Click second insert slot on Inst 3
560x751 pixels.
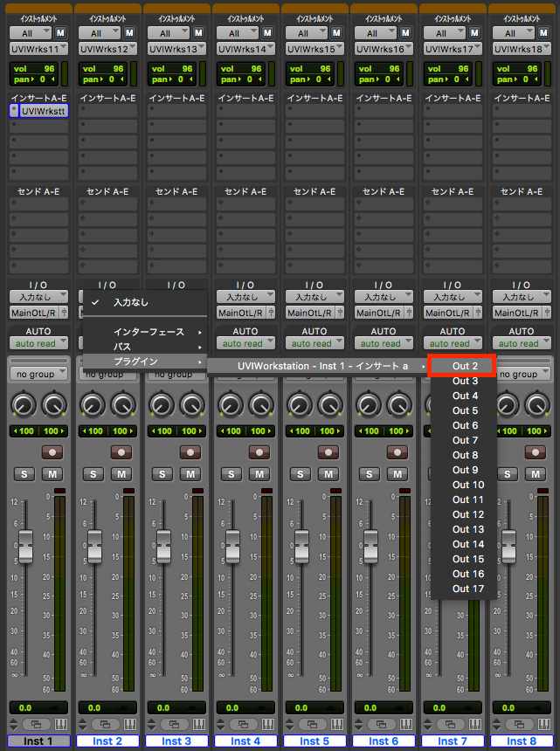point(176,127)
